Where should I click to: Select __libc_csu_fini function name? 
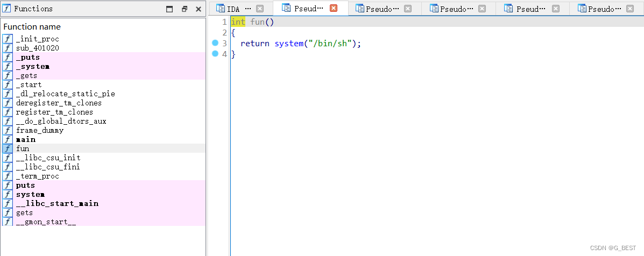(48, 167)
